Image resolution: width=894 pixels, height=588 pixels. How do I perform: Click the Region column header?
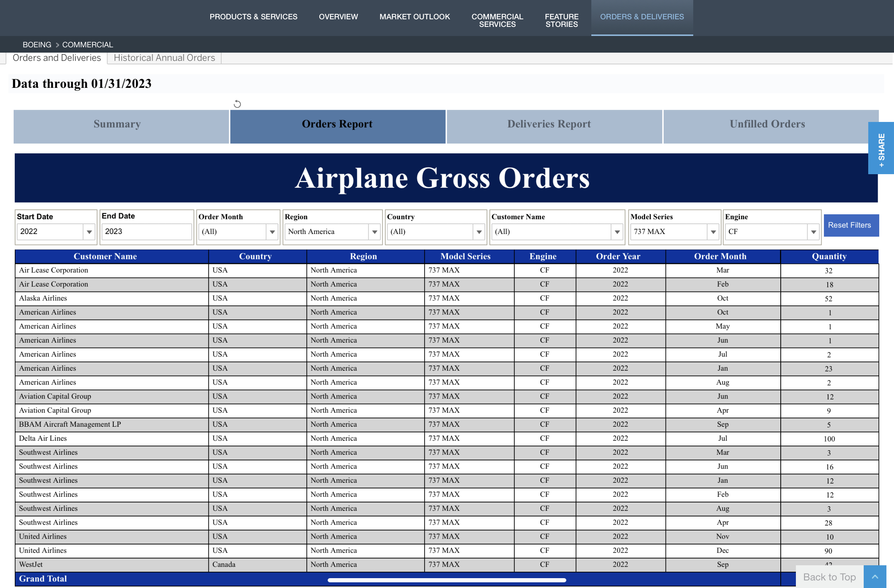(x=366, y=256)
